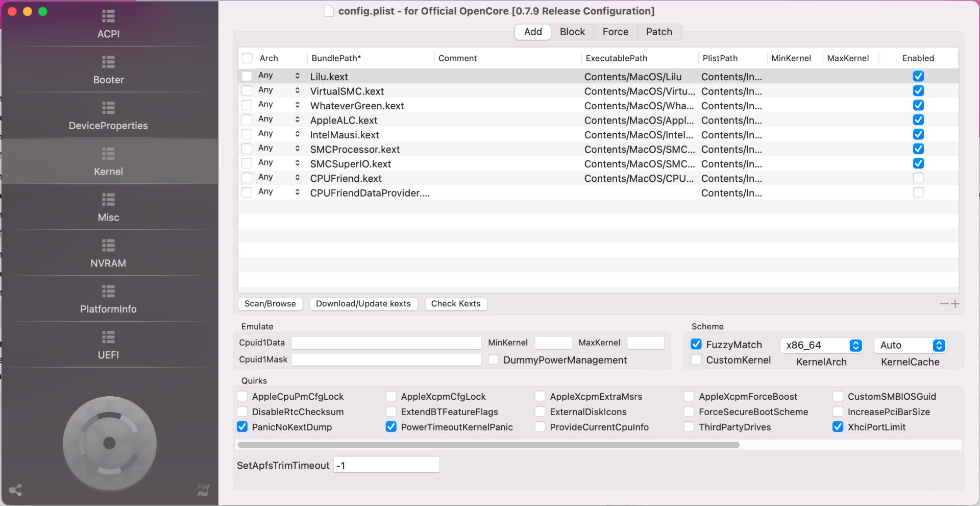
Task: Open the Booter section icon
Action: pos(108,62)
